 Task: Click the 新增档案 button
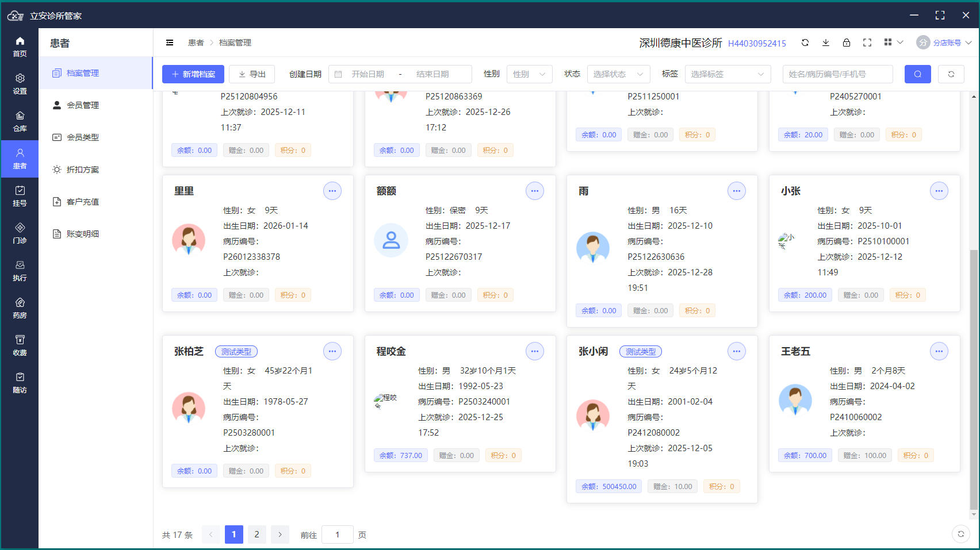[x=193, y=74]
